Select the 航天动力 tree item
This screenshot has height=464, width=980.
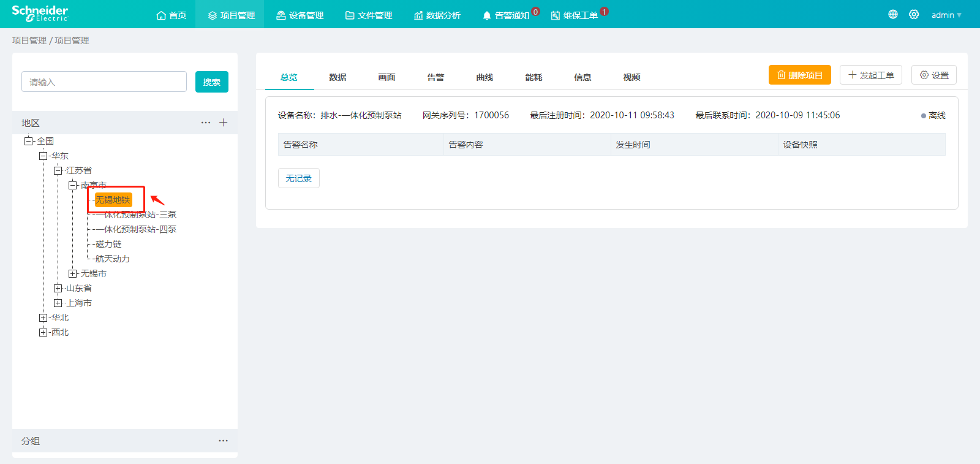[113, 259]
